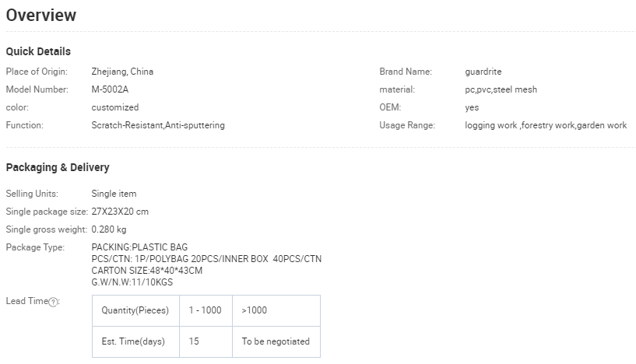Click the Scratch-Resistant,Anti-sputtering function value
Image resolution: width=636 pixels, height=364 pixels.
pyautogui.click(x=158, y=125)
